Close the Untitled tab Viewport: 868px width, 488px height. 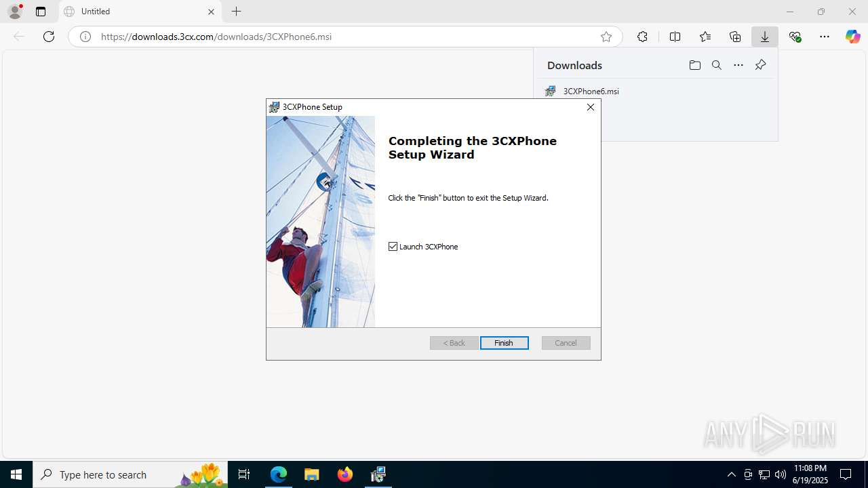click(x=211, y=12)
